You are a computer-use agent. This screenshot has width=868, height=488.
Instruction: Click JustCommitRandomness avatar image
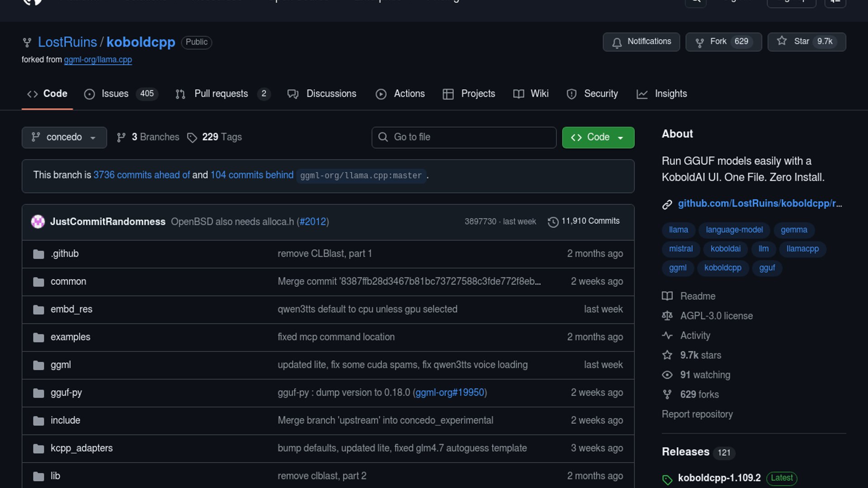38,221
